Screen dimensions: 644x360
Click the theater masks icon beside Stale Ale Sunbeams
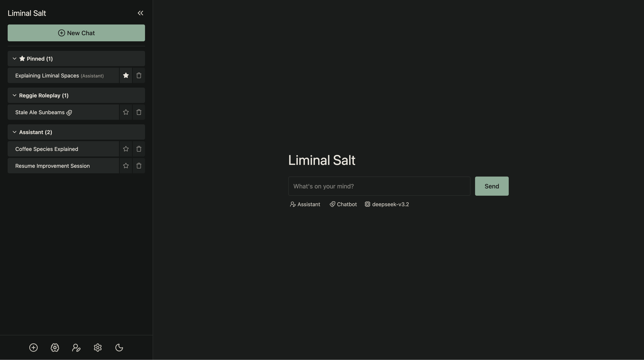click(x=69, y=113)
